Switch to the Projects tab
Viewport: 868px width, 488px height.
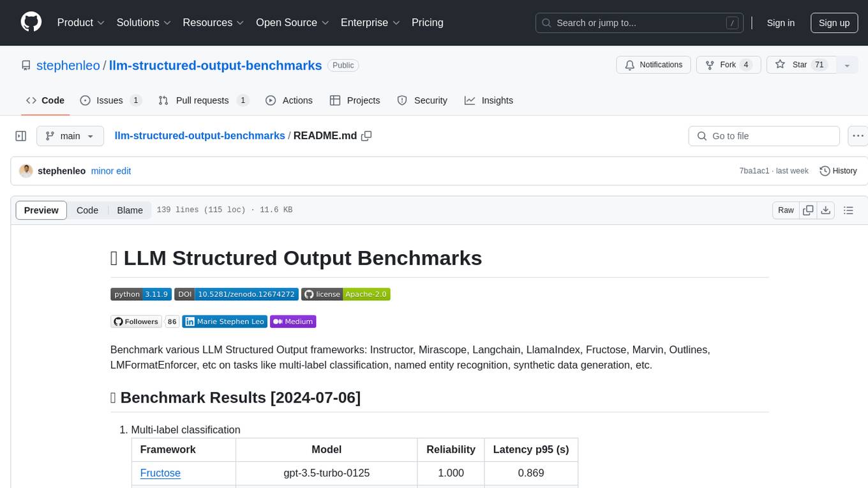click(354, 100)
